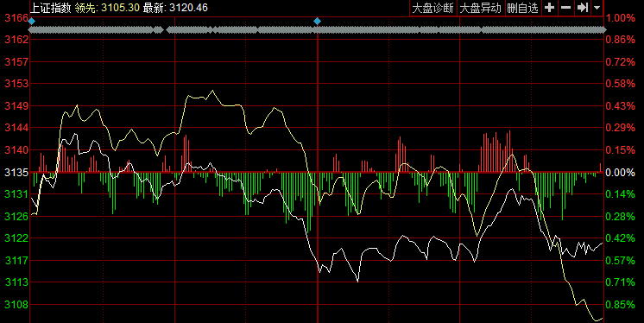Click the 上证指数 index title
Viewport: 644px width, 323px height.
(51, 8)
